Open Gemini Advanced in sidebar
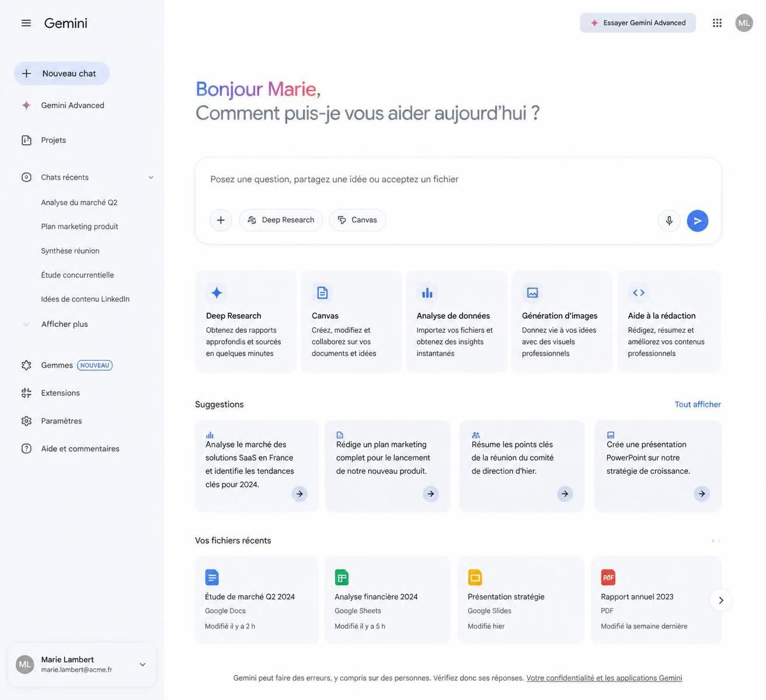 coord(62,105)
